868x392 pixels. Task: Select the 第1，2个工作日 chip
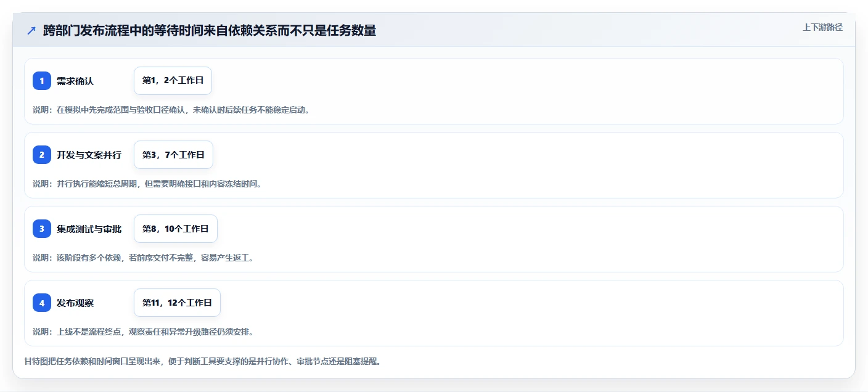173,81
